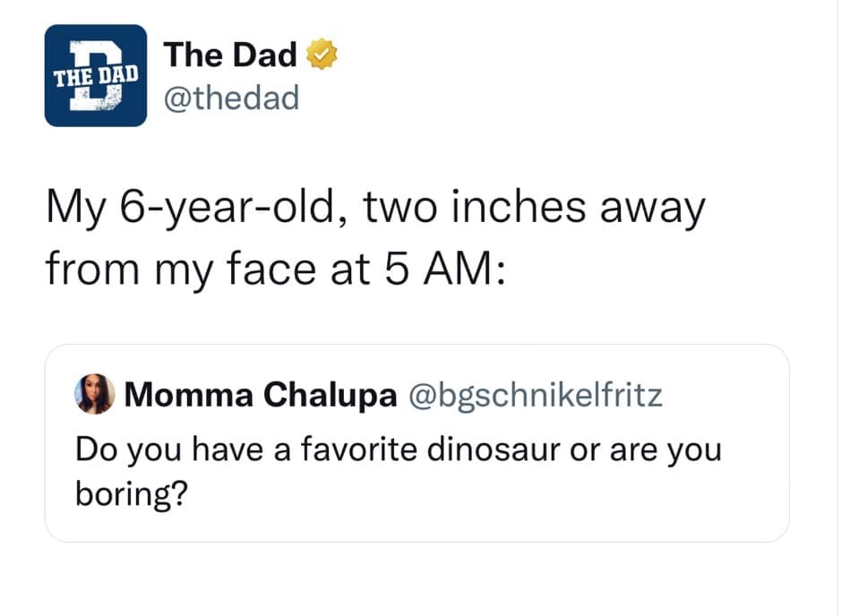
Task: Visit the @thedad handle
Action: click(230, 98)
